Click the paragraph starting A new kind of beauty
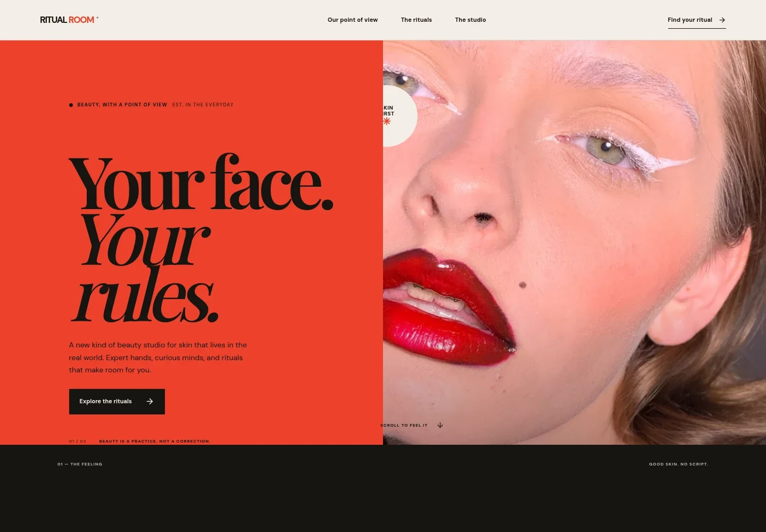 (158, 358)
